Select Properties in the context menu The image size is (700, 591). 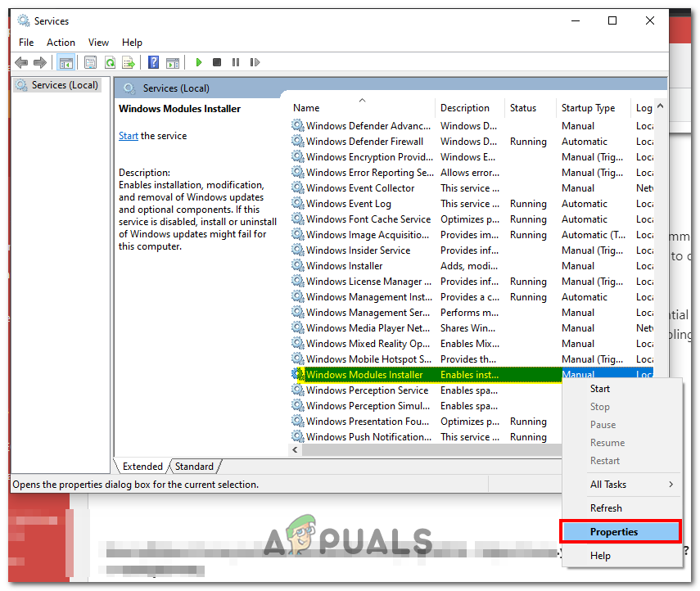[621, 531]
